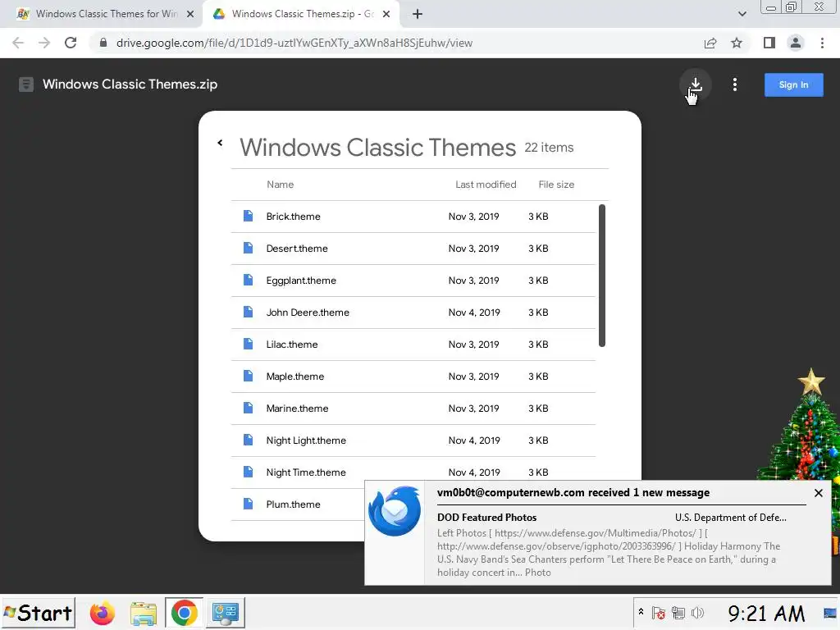
Task: Click the Windows Classic Themes.zip file title
Action: 130,84
